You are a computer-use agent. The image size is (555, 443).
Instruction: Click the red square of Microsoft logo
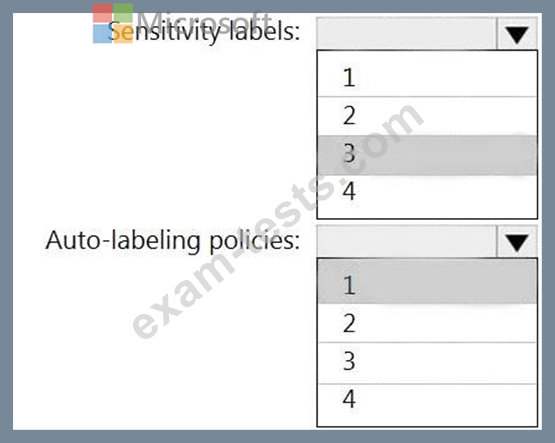click(x=102, y=13)
